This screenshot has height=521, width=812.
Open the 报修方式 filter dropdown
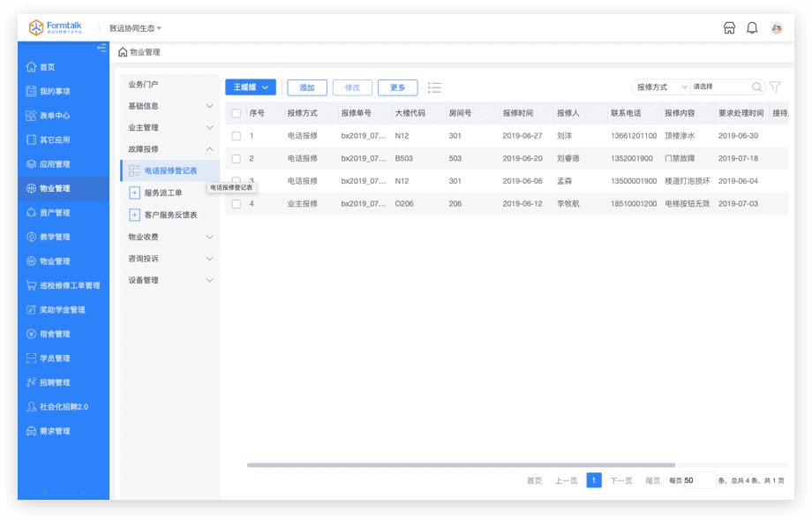(661, 87)
